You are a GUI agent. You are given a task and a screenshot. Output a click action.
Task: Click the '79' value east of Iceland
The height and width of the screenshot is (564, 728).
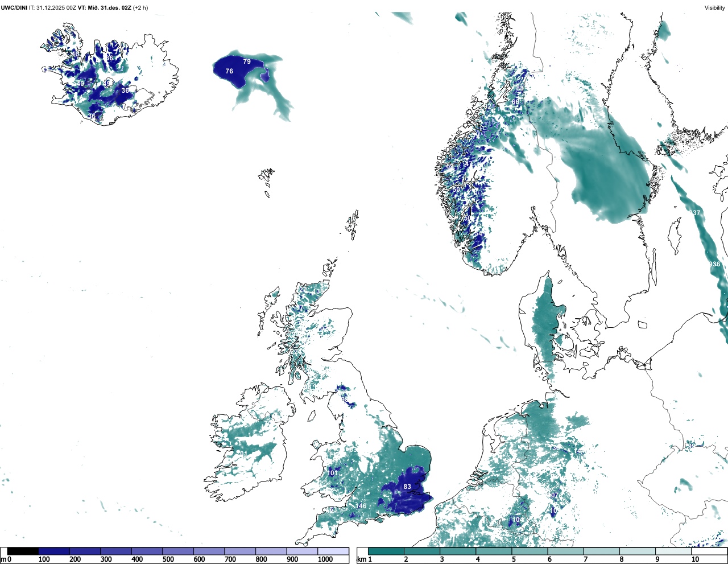247,61
